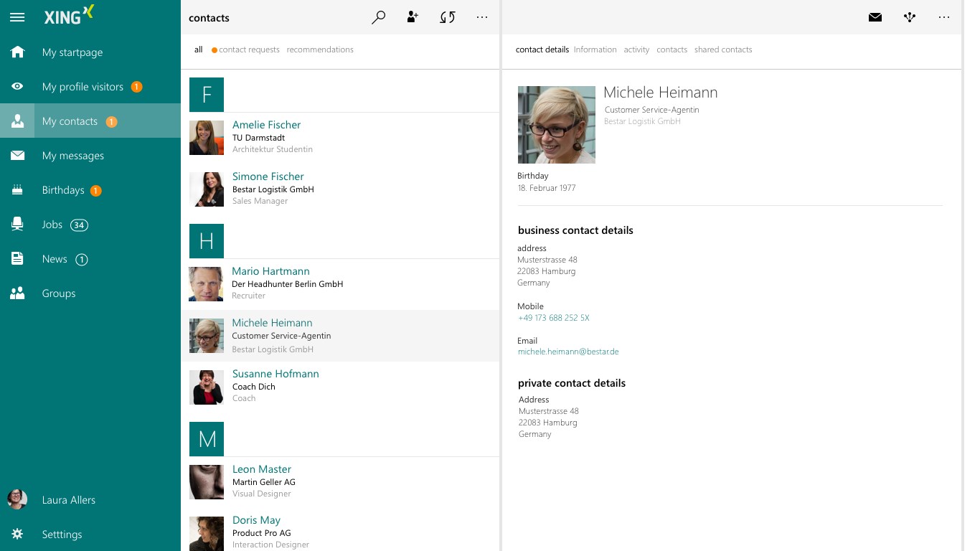Email michele.heimann@bestar.de via the link
This screenshot has height=551, width=980.
pos(568,352)
